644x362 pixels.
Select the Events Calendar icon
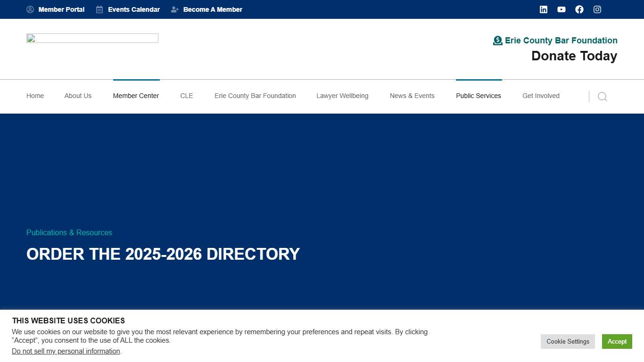99,9
